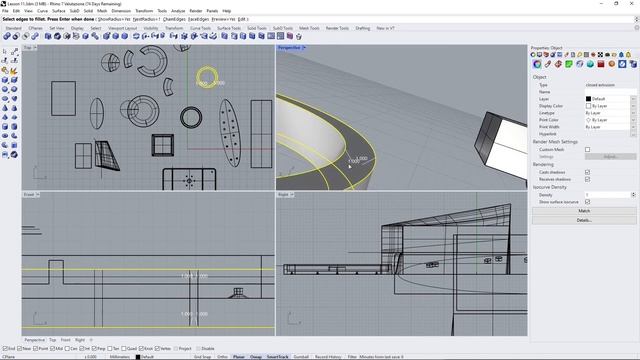This screenshot has height=360, width=640.
Task: Open the Print Width dropdown
Action: [x=633, y=127]
